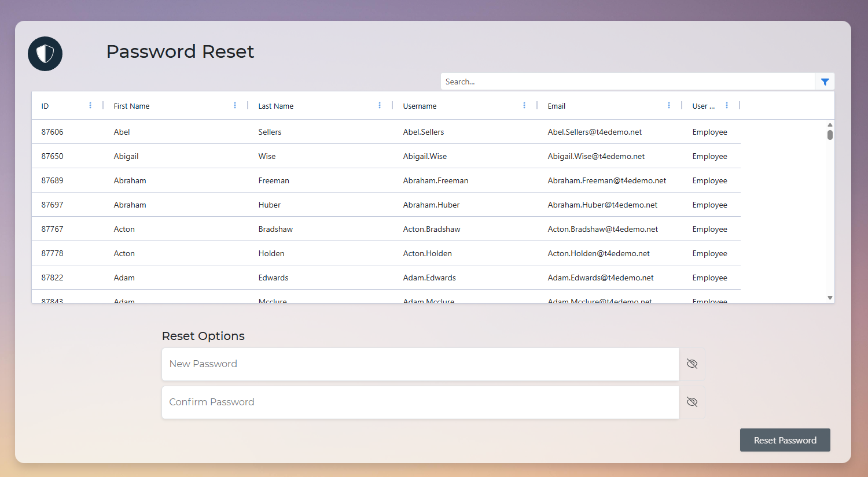Open the Last Name column options menu

point(380,105)
